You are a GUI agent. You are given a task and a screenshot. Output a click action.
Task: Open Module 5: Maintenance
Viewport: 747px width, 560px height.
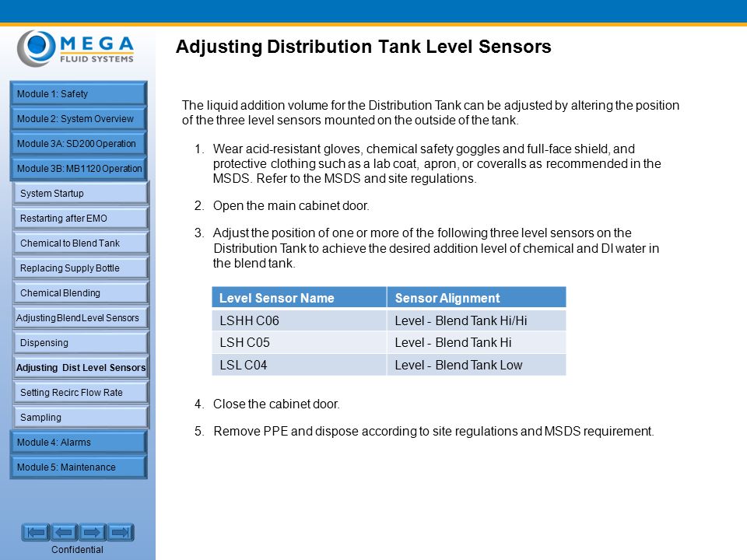coord(78,467)
